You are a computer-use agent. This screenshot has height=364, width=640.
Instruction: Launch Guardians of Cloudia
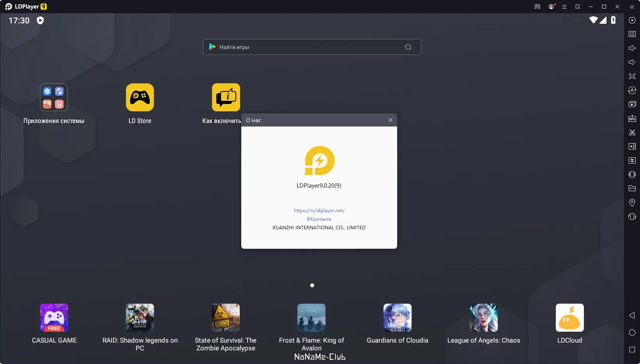398,318
